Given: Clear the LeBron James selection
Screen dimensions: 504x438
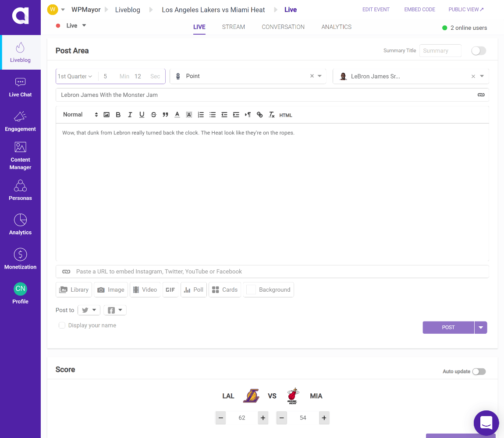Looking at the screenshot, I should [x=473, y=77].
